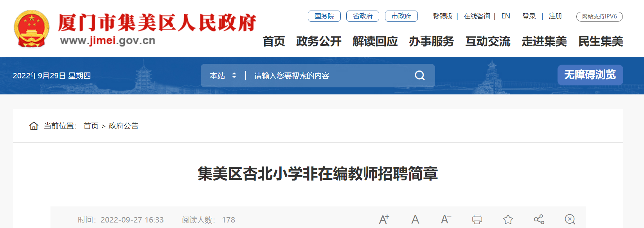The height and width of the screenshot is (228, 644).
Task: Select 走进集美 in the navigation bar
Action: pyautogui.click(x=544, y=41)
